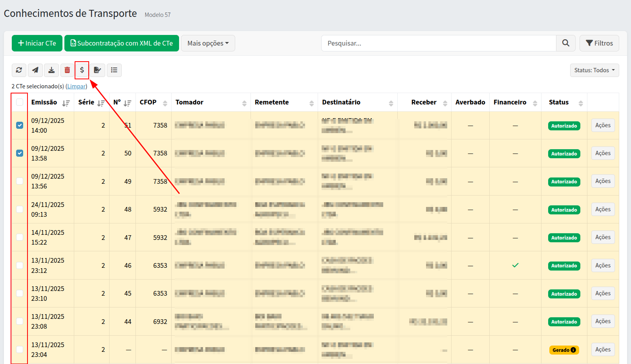Open the Mais opções dropdown
The image size is (631, 364).
coord(208,43)
